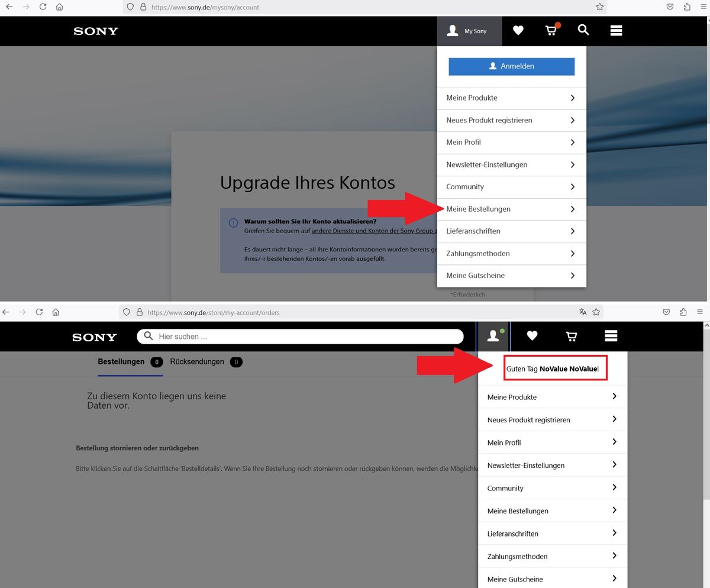The height and width of the screenshot is (588, 710).
Task: Click the translate page icon in the address bar
Action: (x=583, y=312)
